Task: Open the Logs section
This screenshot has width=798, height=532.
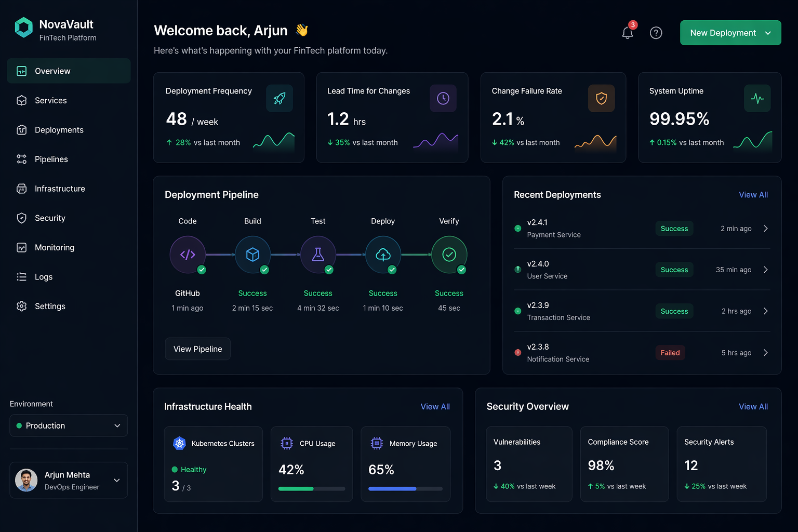Action: point(44,276)
